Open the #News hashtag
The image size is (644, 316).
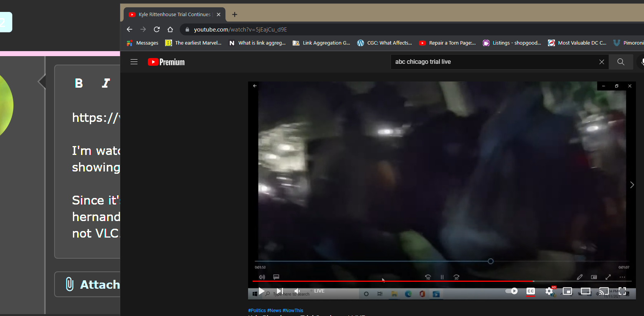(274, 311)
